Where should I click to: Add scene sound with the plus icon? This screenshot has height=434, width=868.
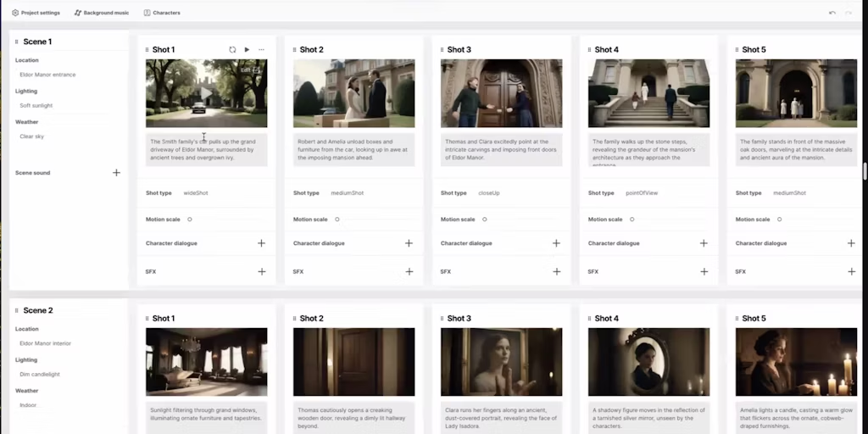click(116, 173)
